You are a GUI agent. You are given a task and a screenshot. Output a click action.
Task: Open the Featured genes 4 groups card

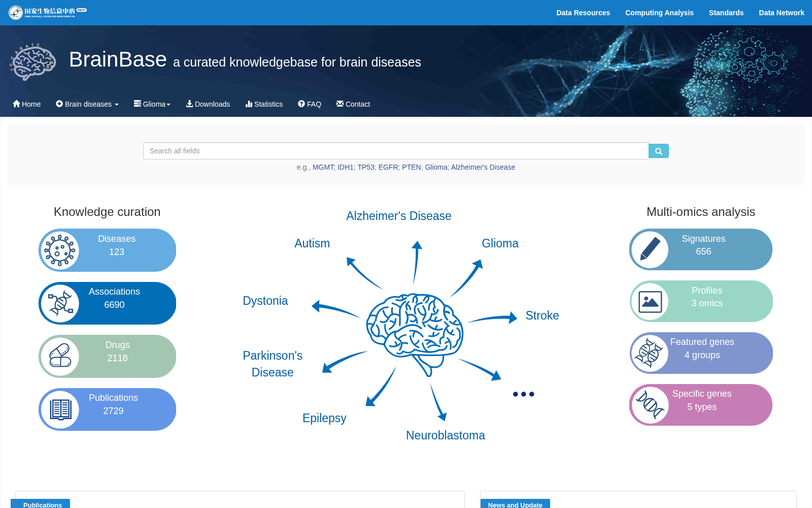[x=701, y=353]
